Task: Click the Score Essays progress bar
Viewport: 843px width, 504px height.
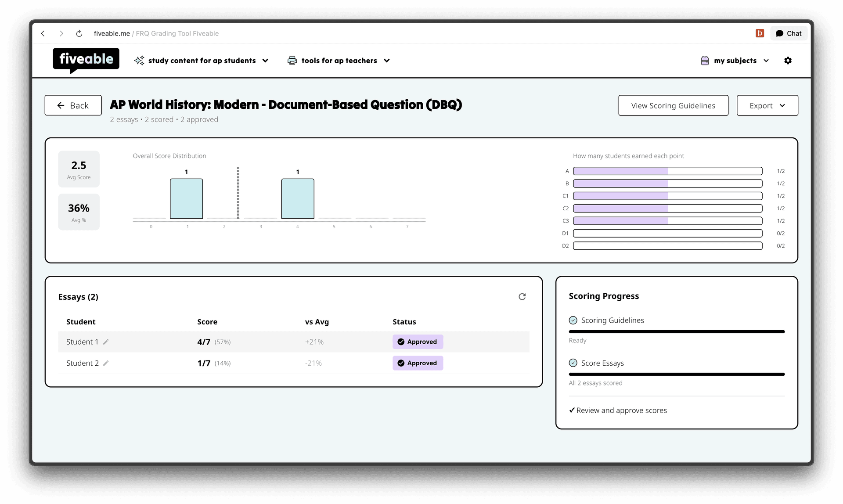Action: [676, 374]
